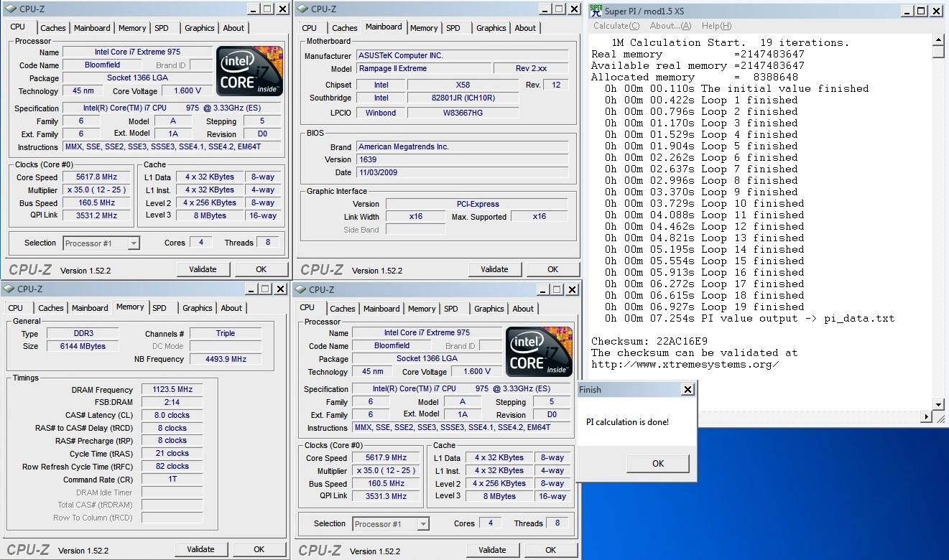Open the Processor #1 dropdown in bottom-right CPU-Z
The image size is (949, 560).
point(423,524)
